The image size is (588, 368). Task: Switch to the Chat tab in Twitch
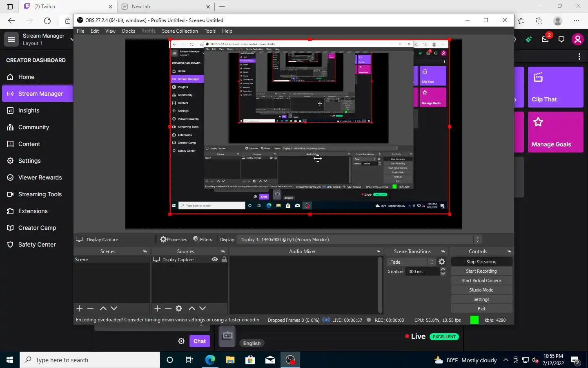tap(200, 341)
